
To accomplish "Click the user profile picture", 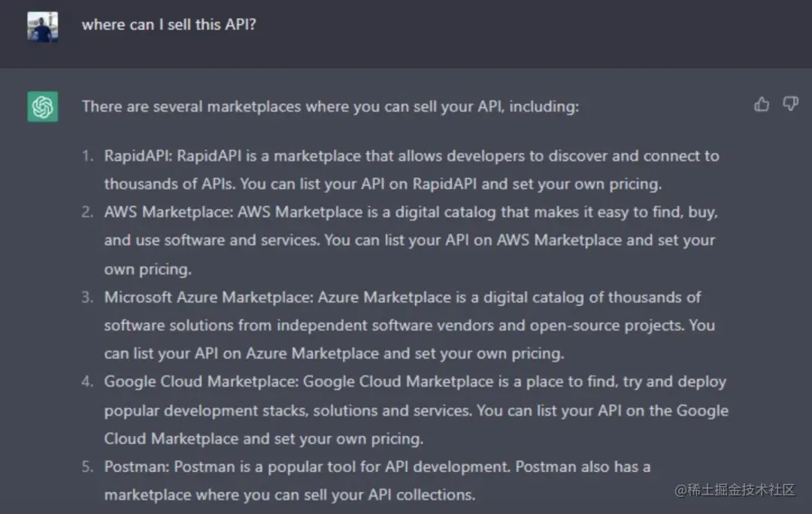I will coord(42,27).
